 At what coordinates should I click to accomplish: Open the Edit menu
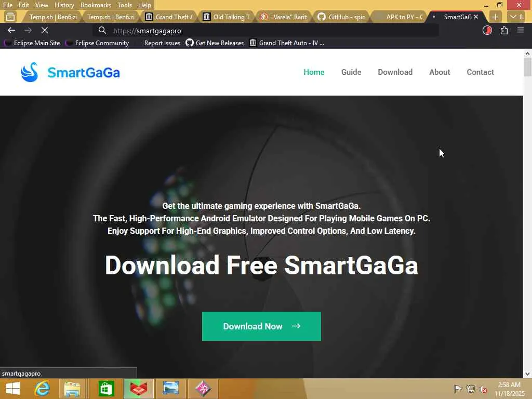pos(23,5)
